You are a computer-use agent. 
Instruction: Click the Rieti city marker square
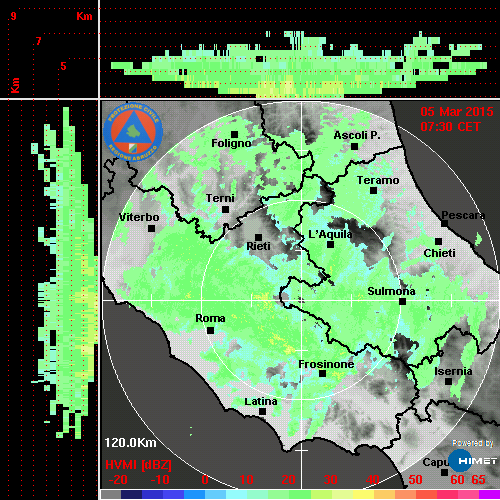(x=258, y=237)
